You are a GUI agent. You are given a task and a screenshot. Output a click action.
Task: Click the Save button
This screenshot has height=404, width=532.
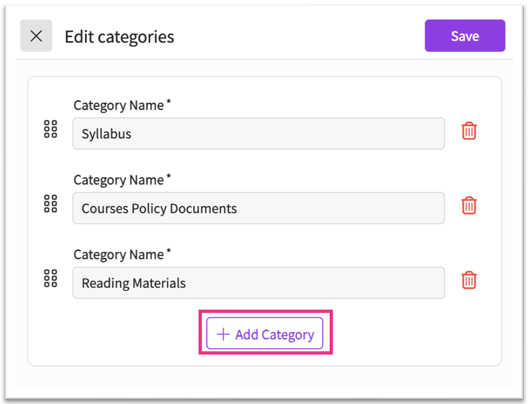(x=465, y=36)
